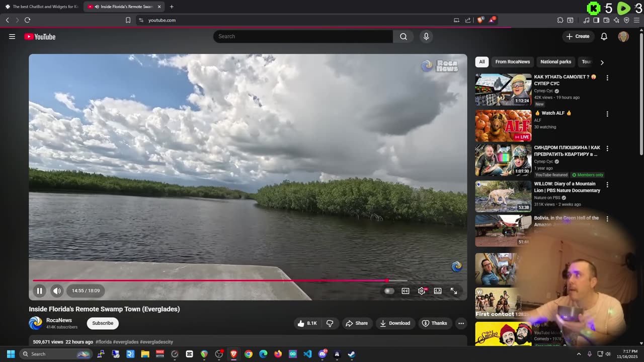
Task: Open Brave Wallet icon
Action: tap(606, 20)
